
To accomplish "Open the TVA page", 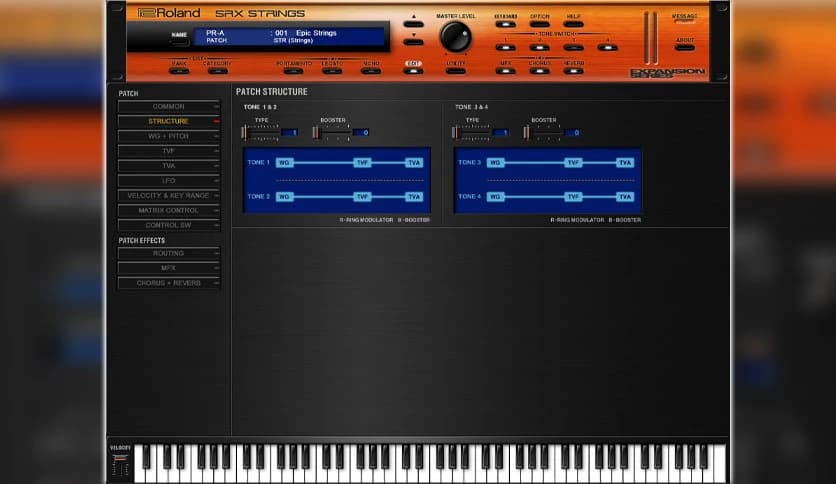I will point(168,166).
